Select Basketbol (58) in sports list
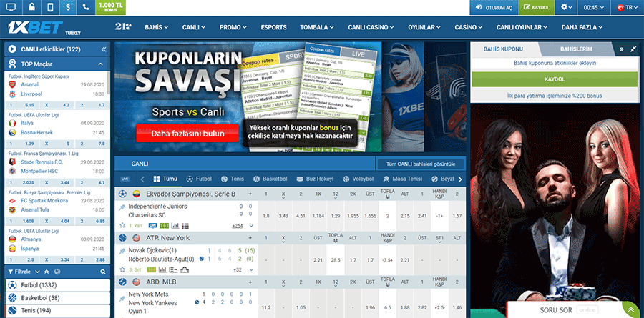The image size is (644, 318). [x=58, y=298]
